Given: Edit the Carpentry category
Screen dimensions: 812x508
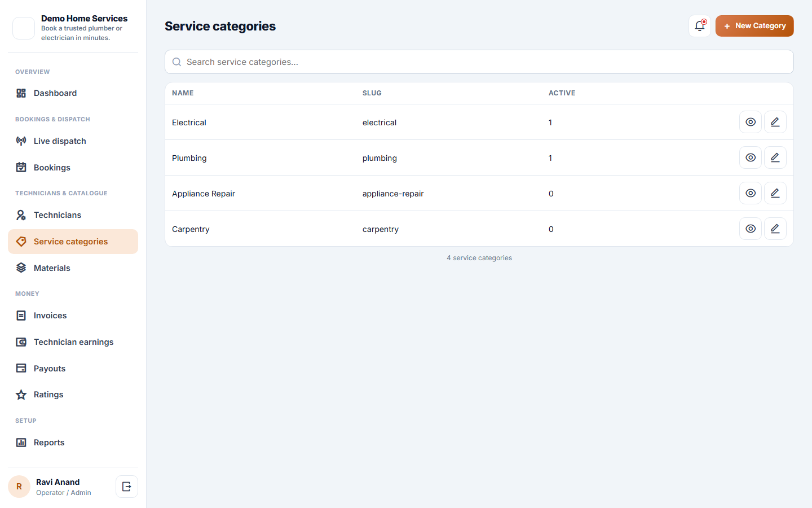Looking at the screenshot, I should pos(775,229).
